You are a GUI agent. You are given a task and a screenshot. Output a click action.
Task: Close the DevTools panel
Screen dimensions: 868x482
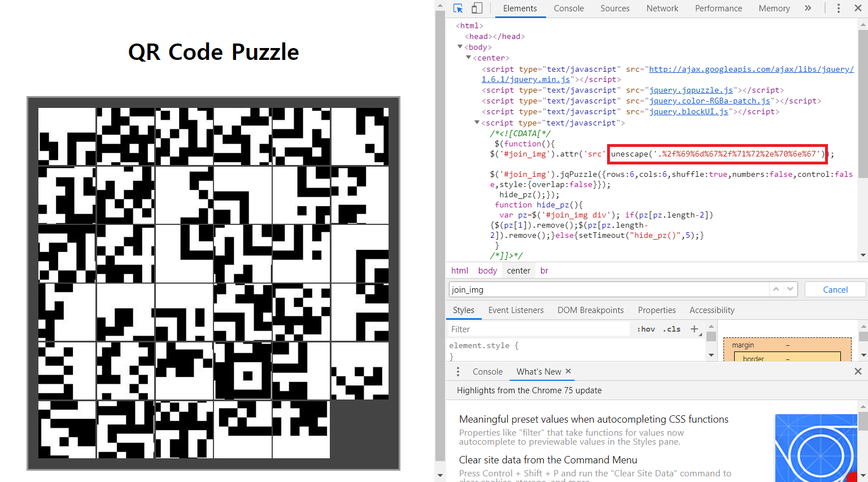[857, 8]
